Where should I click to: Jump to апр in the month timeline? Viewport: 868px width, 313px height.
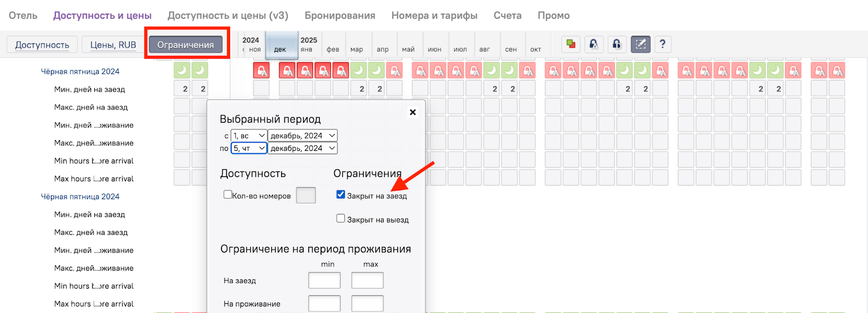click(383, 49)
